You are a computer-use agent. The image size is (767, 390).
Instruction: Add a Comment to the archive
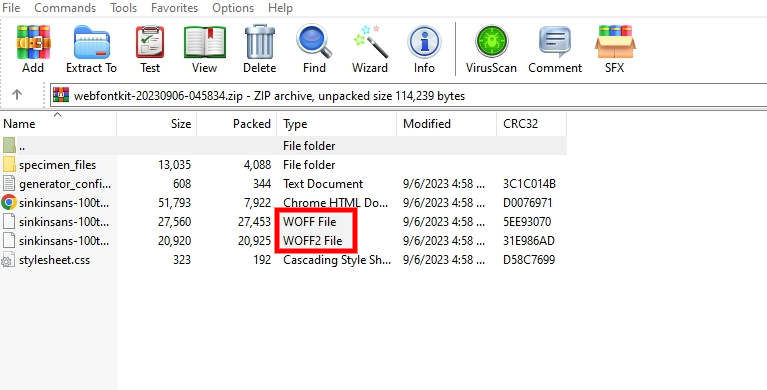(555, 49)
